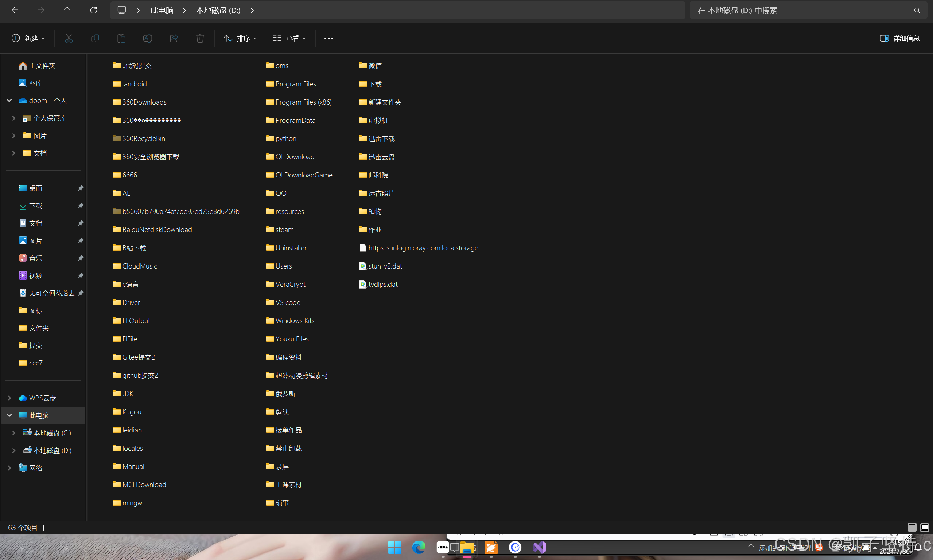
Task: Open the 排序 sort dropdown
Action: (x=241, y=38)
